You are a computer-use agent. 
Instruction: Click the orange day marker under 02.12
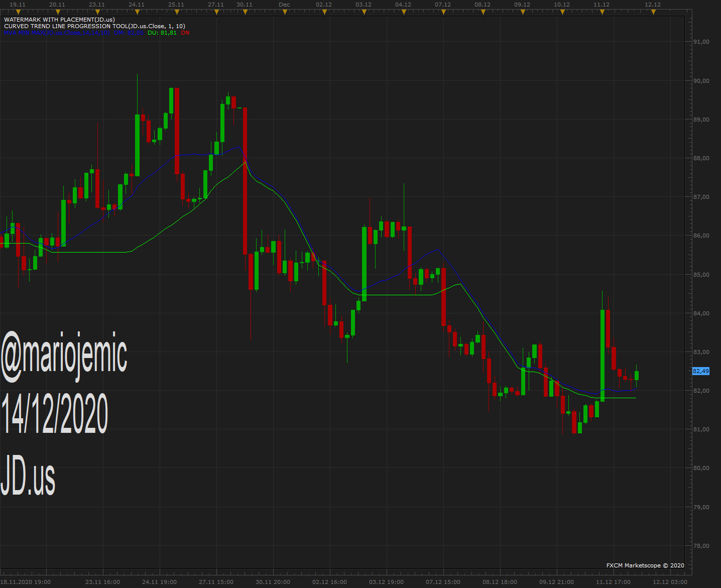pos(324,12)
